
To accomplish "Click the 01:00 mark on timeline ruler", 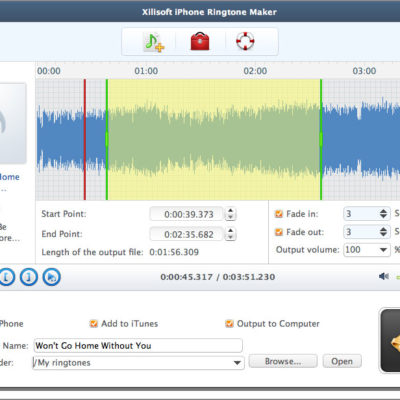I will tap(146, 71).
